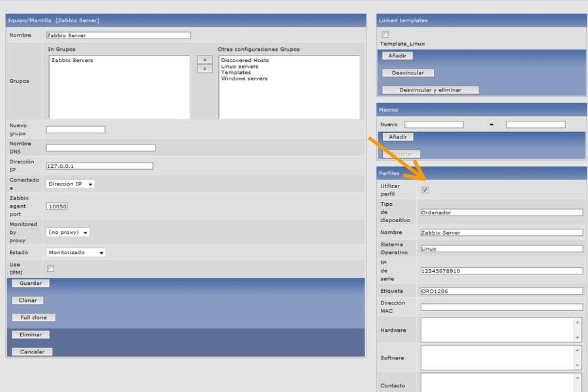588x392 pixels.
Task: Click the Dirección IP input field
Action: pyautogui.click(x=99, y=166)
